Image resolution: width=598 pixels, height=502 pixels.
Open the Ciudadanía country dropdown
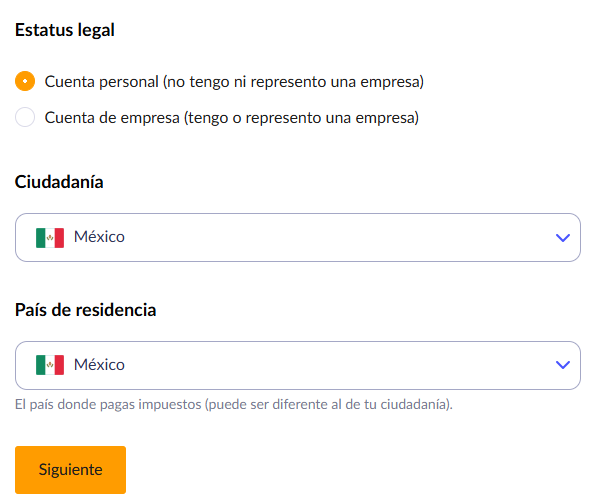pos(297,237)
